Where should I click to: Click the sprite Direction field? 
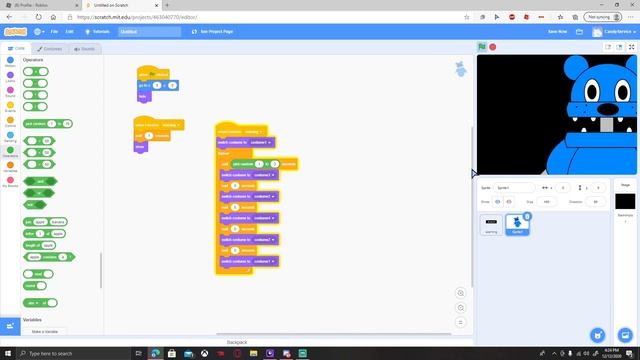pyautogui.click(x=595, y=202)
